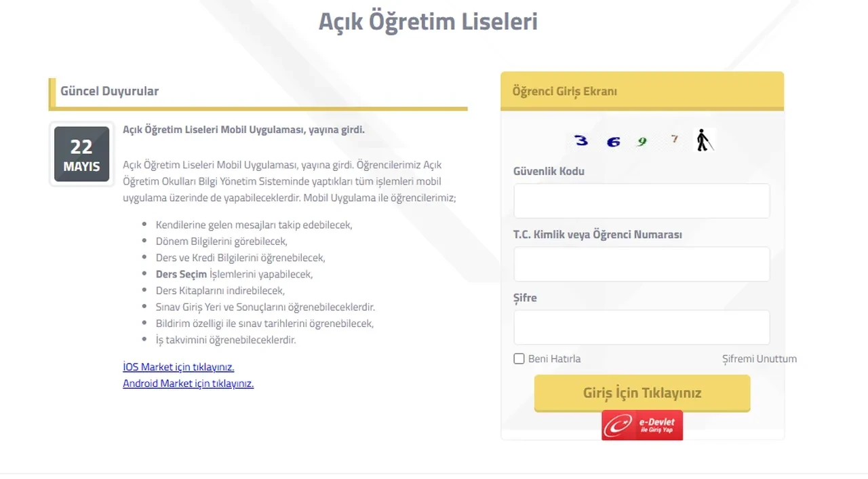The height and width of the screenshot is (479, 868).
Task: Click the Güvenlik Kodu label
Action: coord(549,171)
